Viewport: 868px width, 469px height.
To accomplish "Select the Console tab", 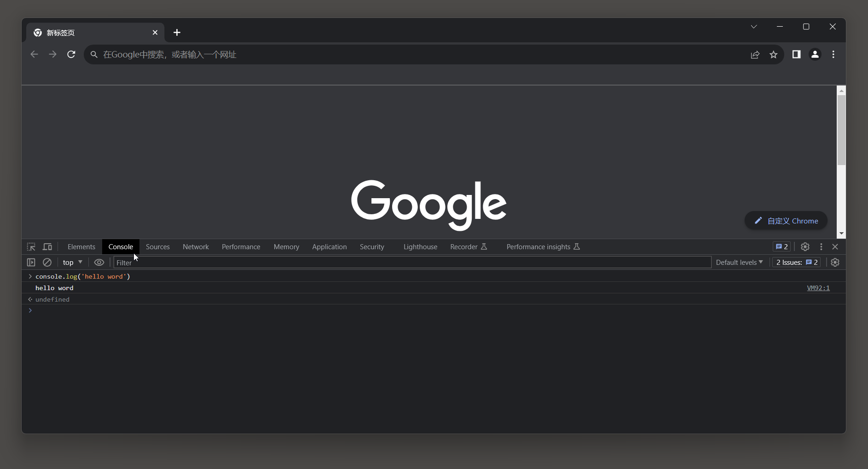I will pos(121,247).
